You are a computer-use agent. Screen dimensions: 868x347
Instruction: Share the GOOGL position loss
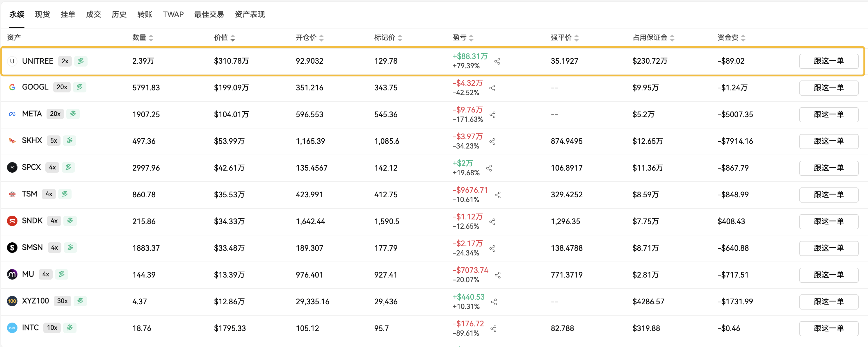point(492,88)
